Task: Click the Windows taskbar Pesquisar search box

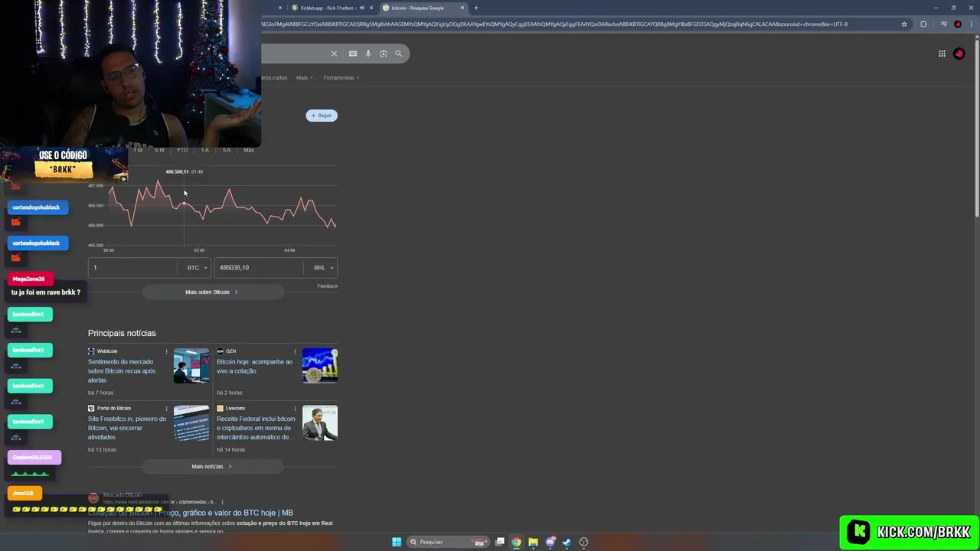Action: coord(448,542)
